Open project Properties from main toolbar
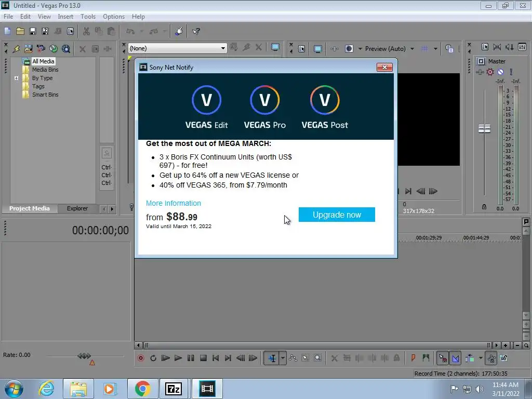The image size is (532, 399). [x=70, y=31]
